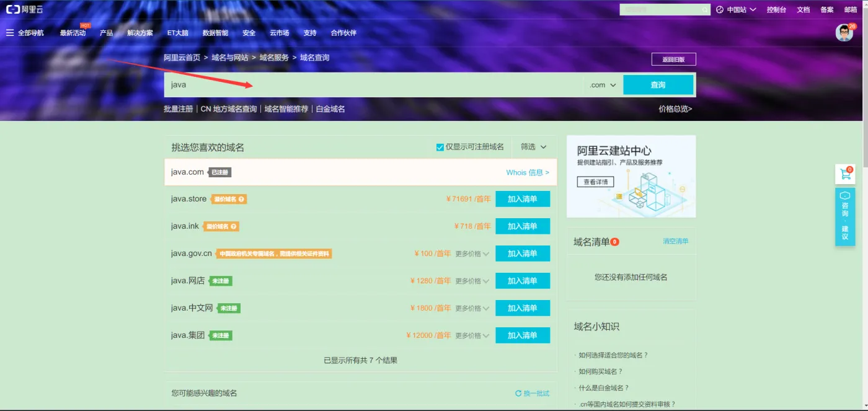Open Whois 信息 for java.com

tap(528, 172)
